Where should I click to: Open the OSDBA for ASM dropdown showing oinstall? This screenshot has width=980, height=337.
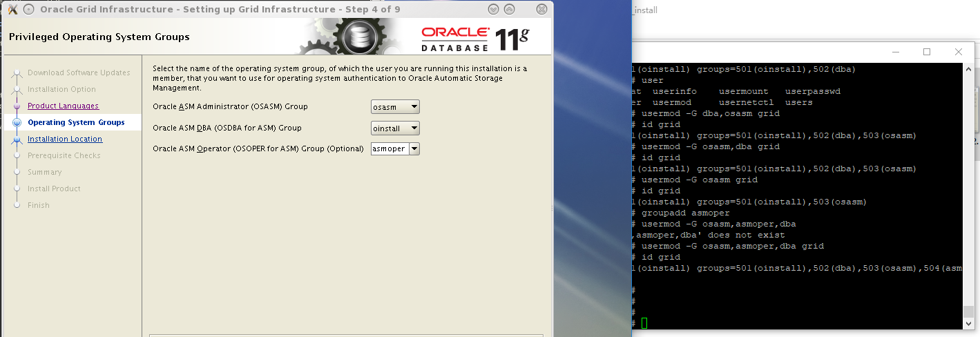[x=395, y=128]
